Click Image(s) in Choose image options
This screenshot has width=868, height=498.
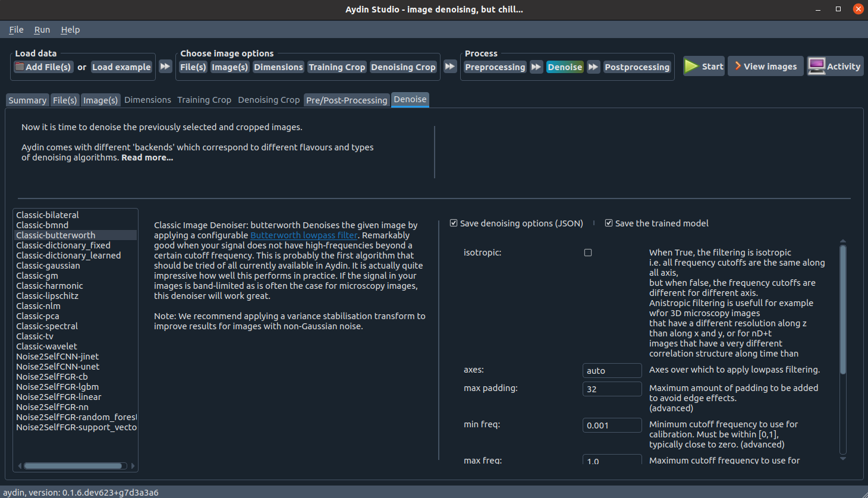pyautogui.click(x=230, y=67)
